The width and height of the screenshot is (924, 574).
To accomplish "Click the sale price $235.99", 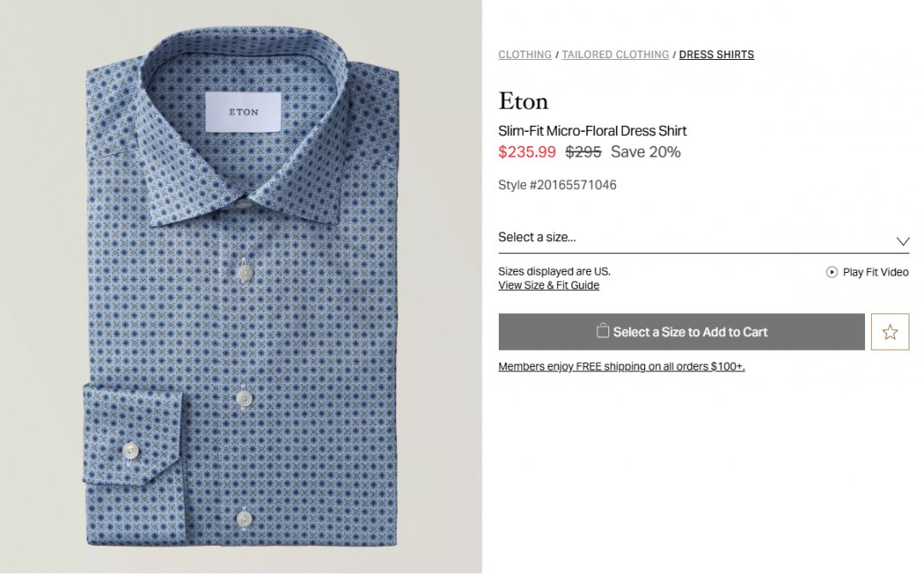I will coord(527,152).
